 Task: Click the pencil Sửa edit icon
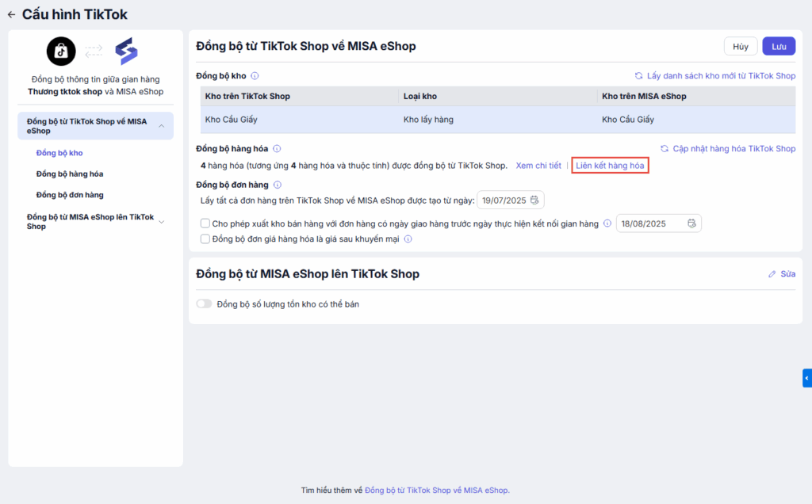(x=772, y=274)
